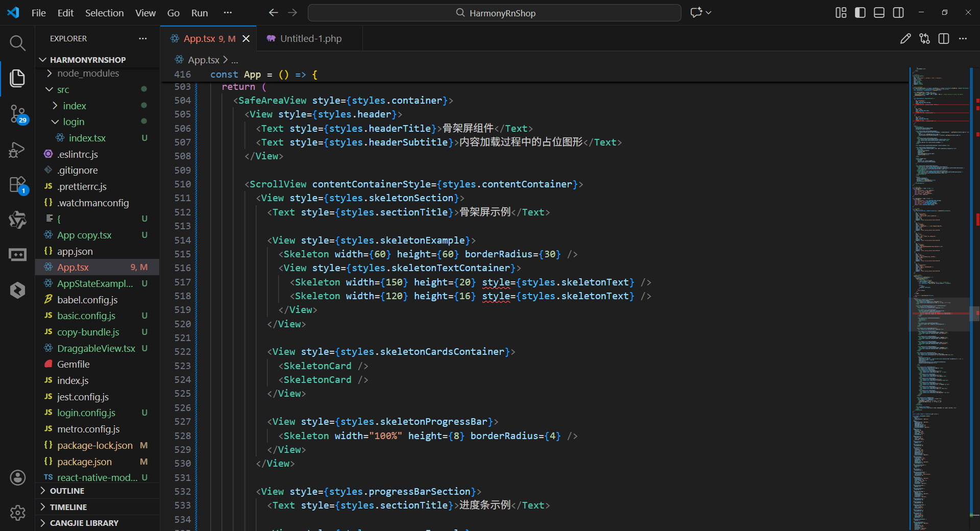Expand the TIMELINE section
Image resolution: width=980 pixels, height=531 pixels.
click(97, 507)
